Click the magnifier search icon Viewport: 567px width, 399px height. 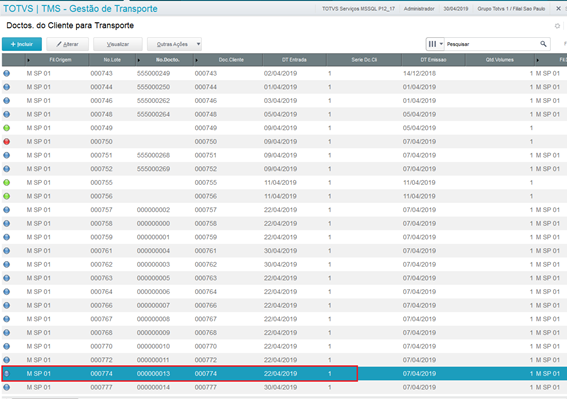pos(543,44)
